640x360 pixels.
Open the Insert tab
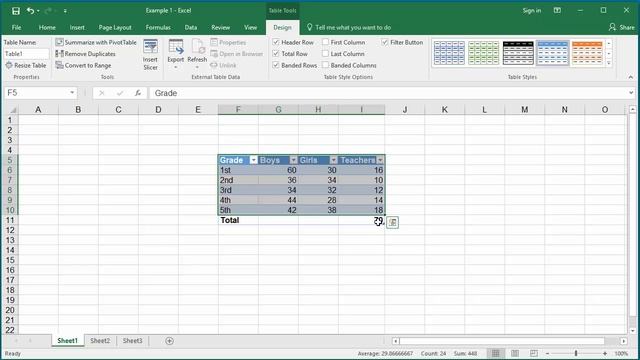[77, 27]
